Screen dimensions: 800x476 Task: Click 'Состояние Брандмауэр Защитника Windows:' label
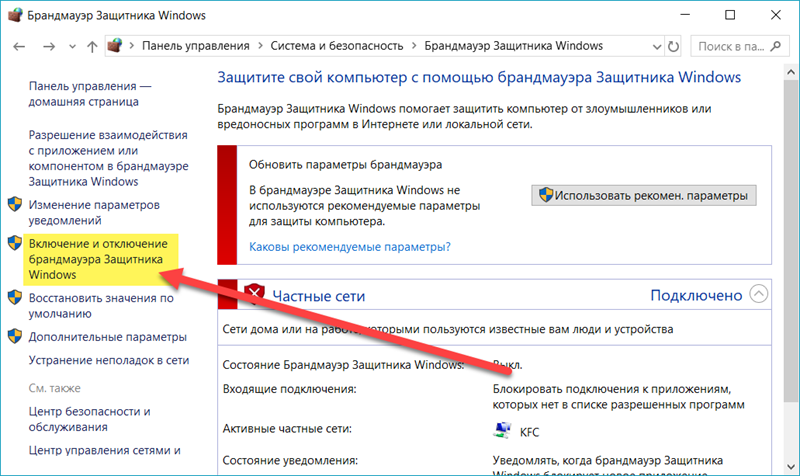(343, 365)
